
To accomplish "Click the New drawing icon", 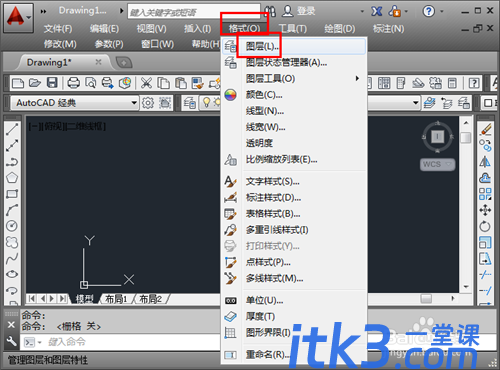I will [x=18, y=83].
